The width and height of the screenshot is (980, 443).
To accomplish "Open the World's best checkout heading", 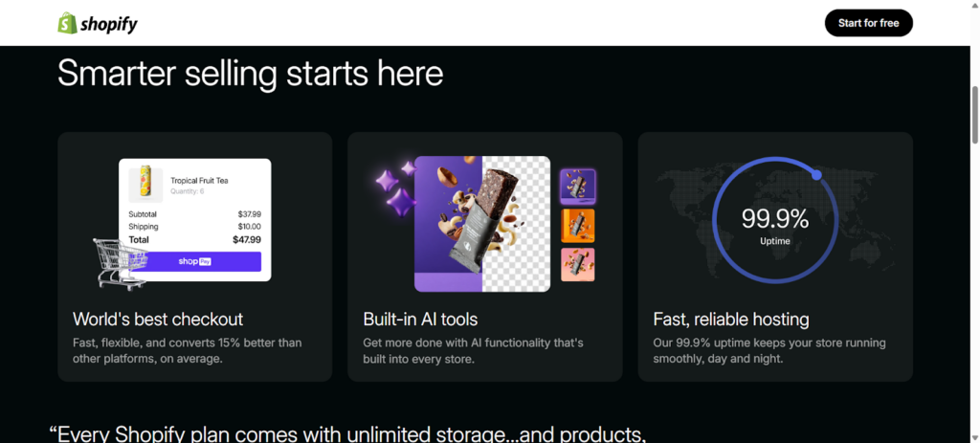I will (158, 320).
